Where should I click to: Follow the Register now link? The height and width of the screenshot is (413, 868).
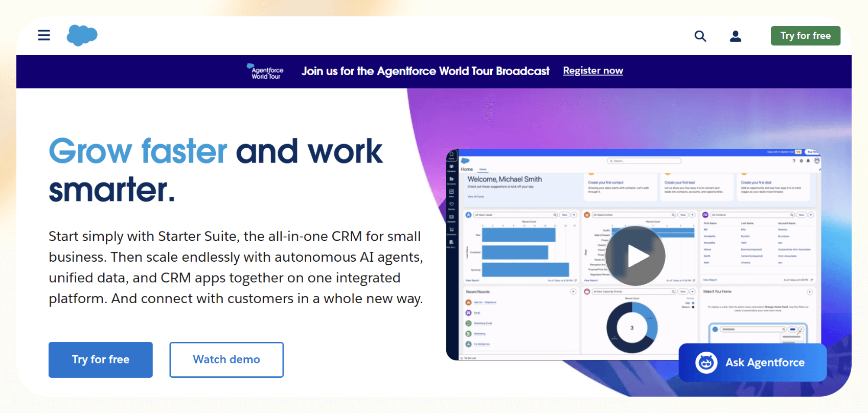pyautogui.click(x=593, y=71)
